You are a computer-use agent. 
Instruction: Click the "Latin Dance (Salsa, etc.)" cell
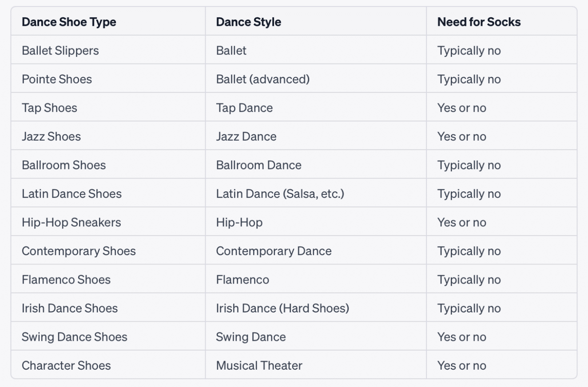280,194
